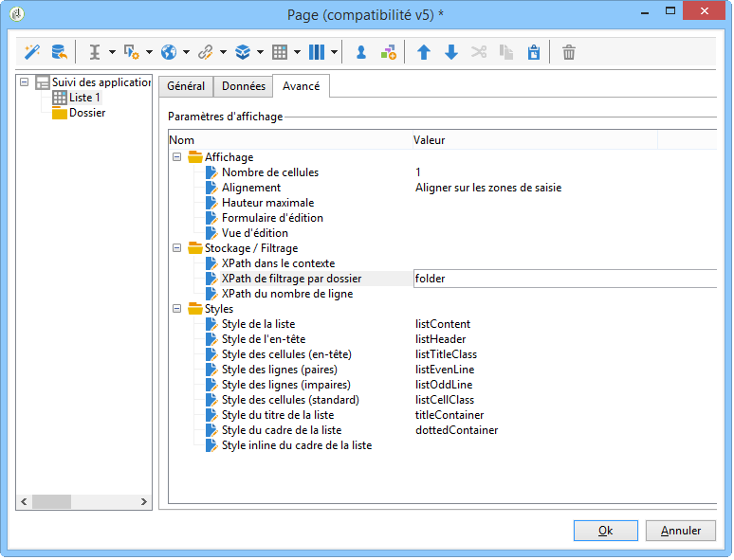The height and width of the screenshot is (560, 734).
Task: Click the listTitleClass value
Action: click(x=446, y=354)
